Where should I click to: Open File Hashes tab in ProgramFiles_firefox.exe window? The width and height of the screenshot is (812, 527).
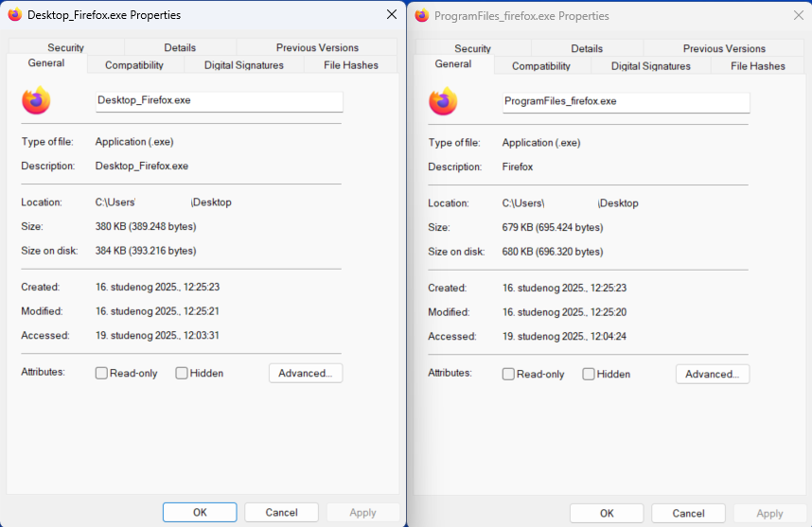coord(758,66)
